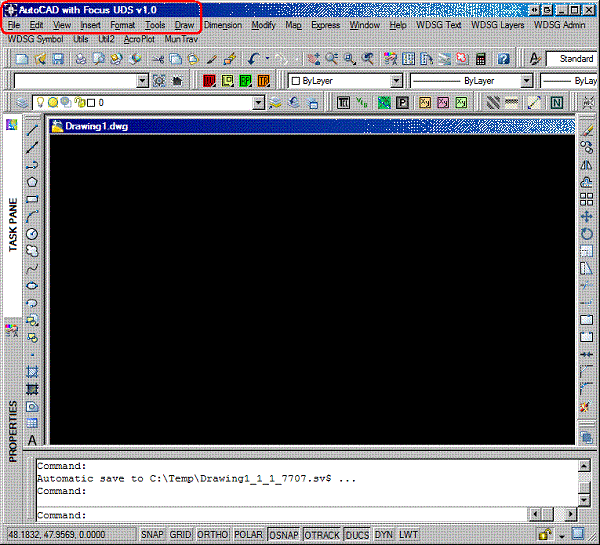Open the Dimension menu

coord(223,25)
